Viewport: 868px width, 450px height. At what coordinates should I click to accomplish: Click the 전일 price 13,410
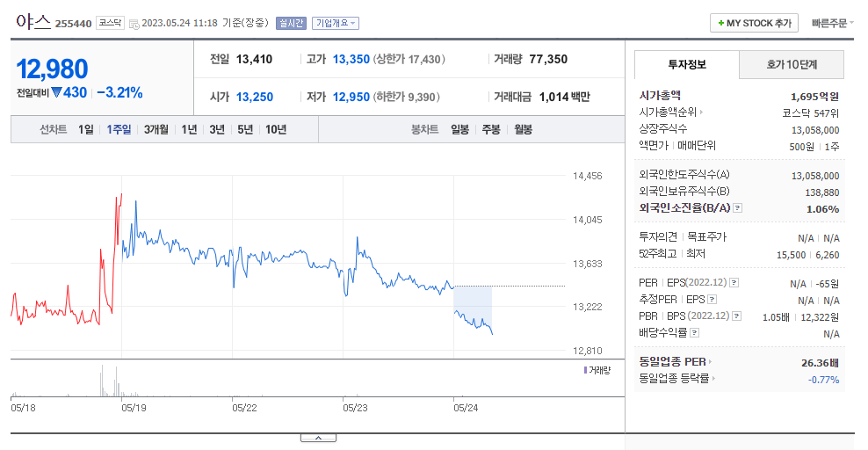coord(254,59)
